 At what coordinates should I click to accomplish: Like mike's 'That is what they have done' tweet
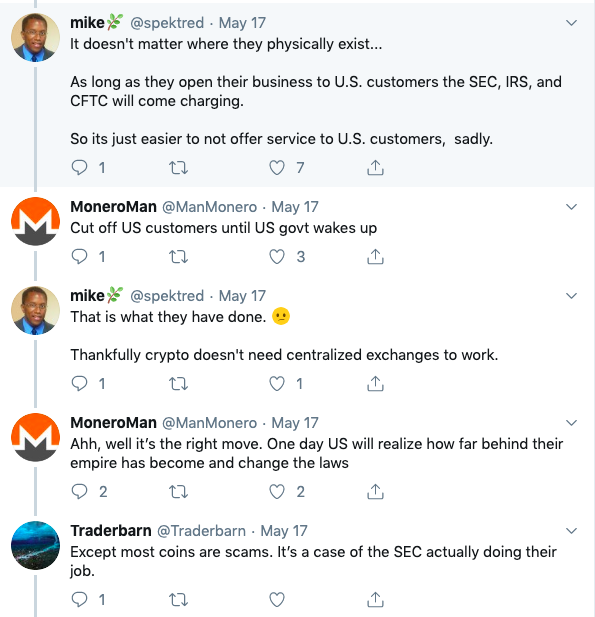(x=277, y=383)
